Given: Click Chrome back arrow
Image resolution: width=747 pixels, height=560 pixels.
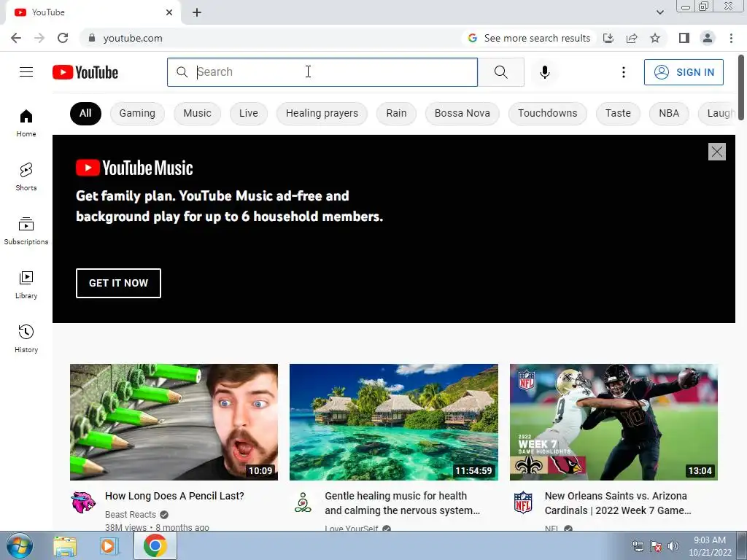Looking at the screenshot, I should click(x=16, y=38).
